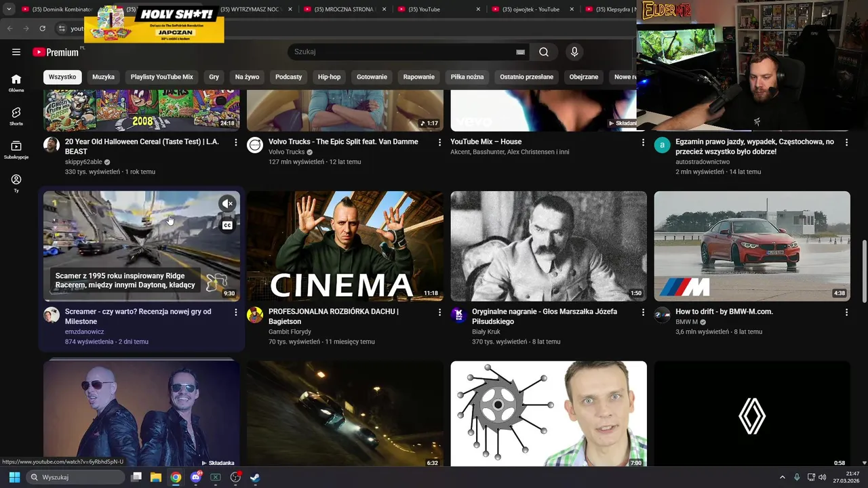Open options for YouTube Mix – House

(643, 142)
